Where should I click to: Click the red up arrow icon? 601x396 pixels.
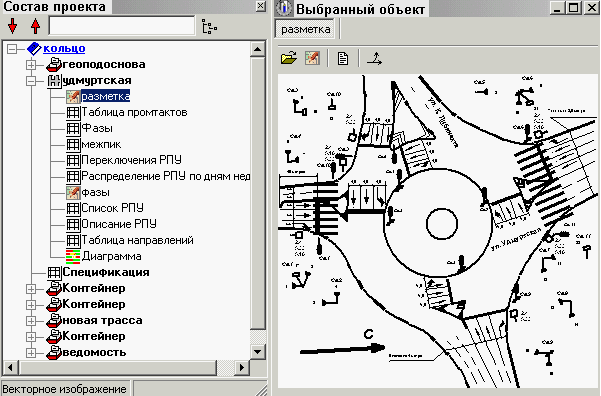pos(36,26)
